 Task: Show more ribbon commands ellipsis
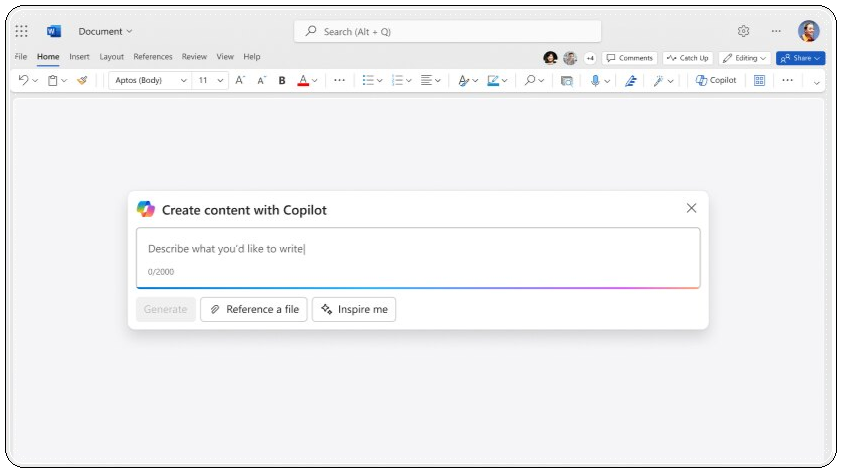click(x=787, y=80)
